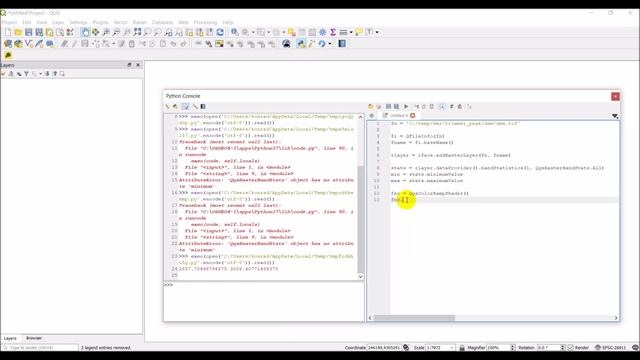The image size is (640, 360).
Task: Open the Scale dropdown
Action: click(x=452, y=348)
